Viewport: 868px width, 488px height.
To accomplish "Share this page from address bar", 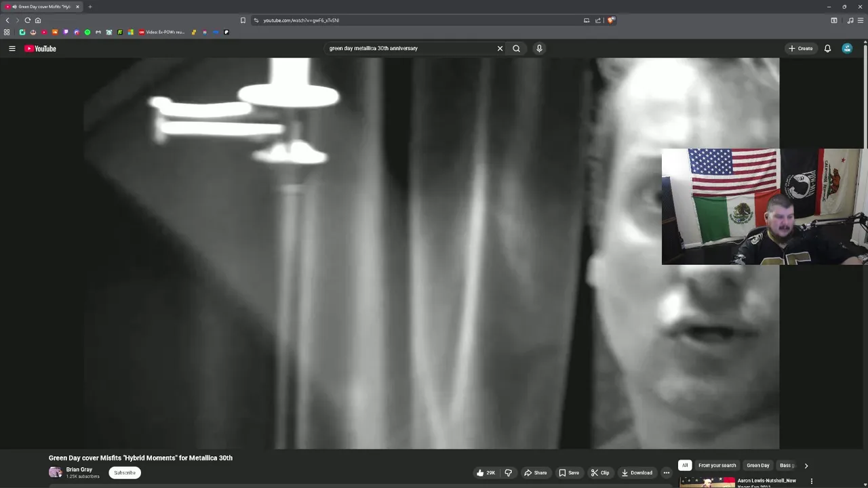I will (598, 20).
